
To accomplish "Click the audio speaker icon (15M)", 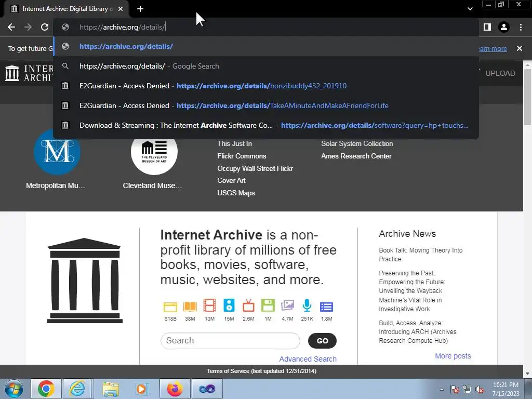I will pos(229,305).
